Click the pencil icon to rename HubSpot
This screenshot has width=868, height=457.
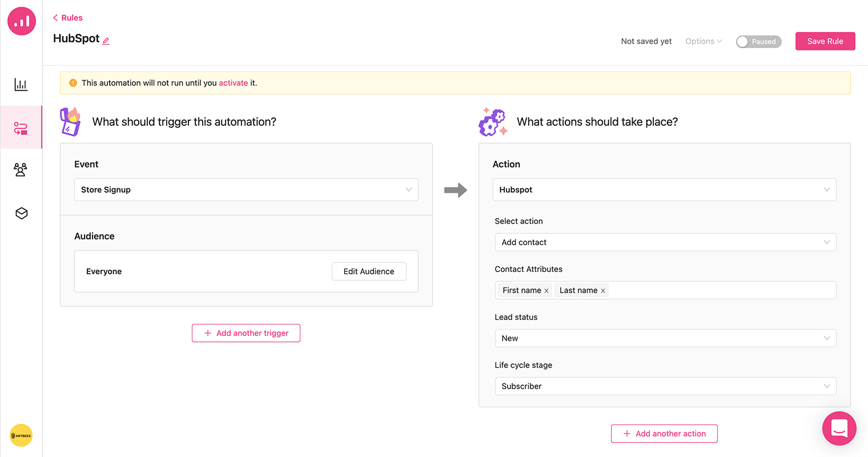click(x=106, y=41)
